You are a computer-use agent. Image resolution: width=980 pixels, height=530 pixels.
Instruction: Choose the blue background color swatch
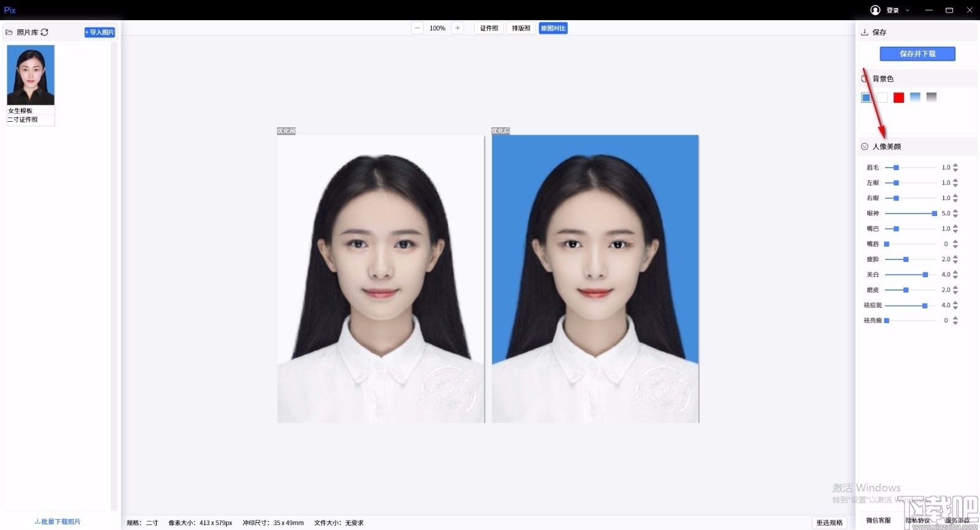866,97
